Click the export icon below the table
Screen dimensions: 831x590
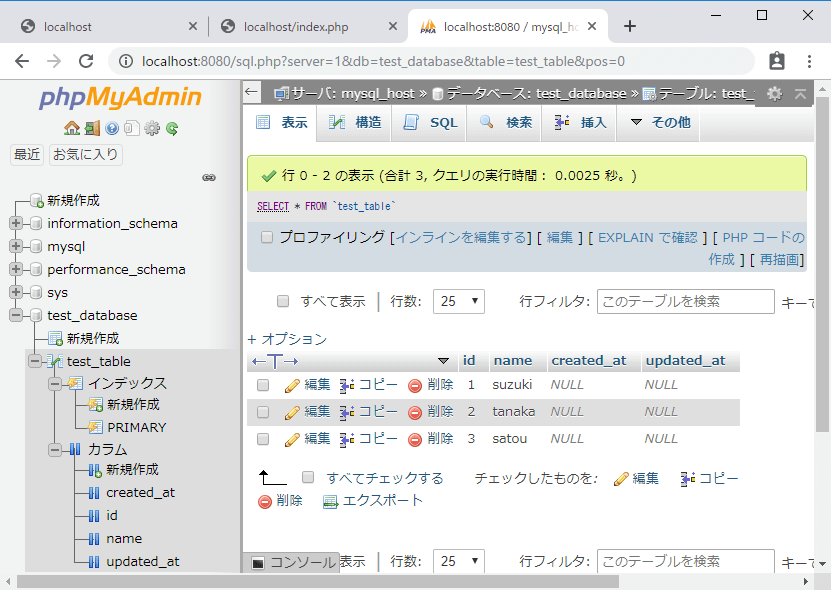(331, 501)
